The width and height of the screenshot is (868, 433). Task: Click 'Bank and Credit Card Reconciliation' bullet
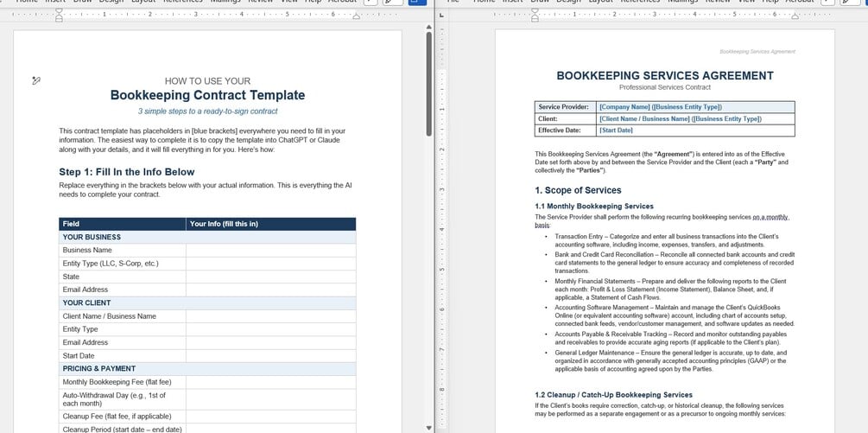[675, 263]
